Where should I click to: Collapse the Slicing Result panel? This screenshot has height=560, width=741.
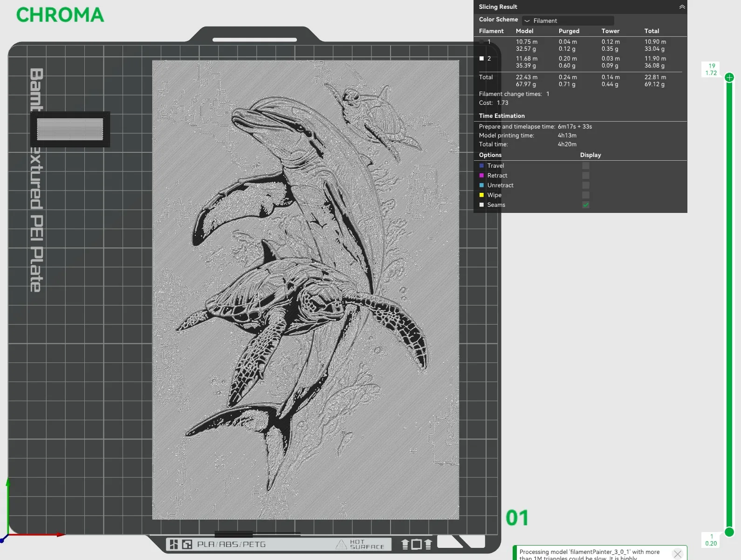pos(682,7)
